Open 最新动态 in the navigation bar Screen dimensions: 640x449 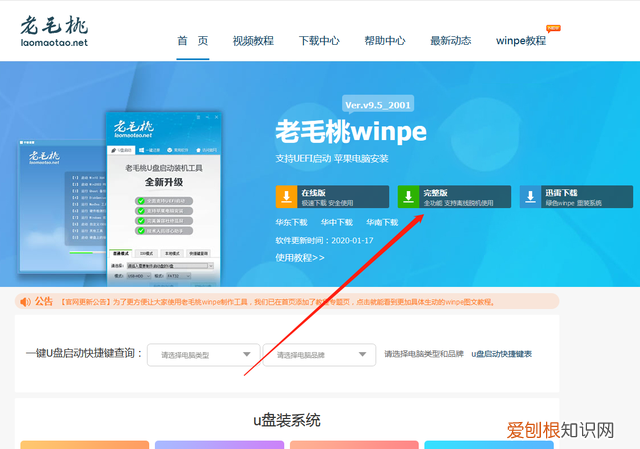(451, 41)
